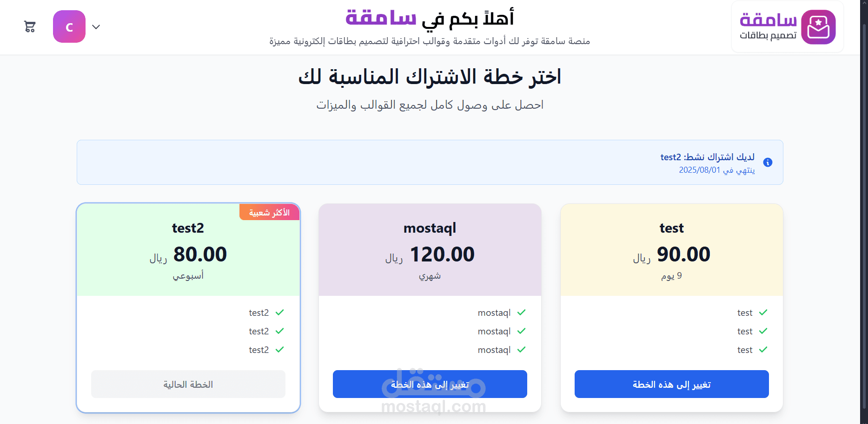
Task: Click the last green checkmark in test plan
Action: [763, 350]
